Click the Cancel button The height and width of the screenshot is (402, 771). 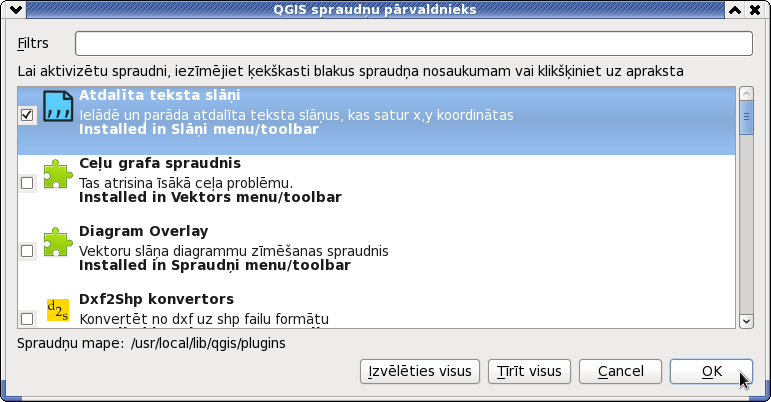[621, 371]
